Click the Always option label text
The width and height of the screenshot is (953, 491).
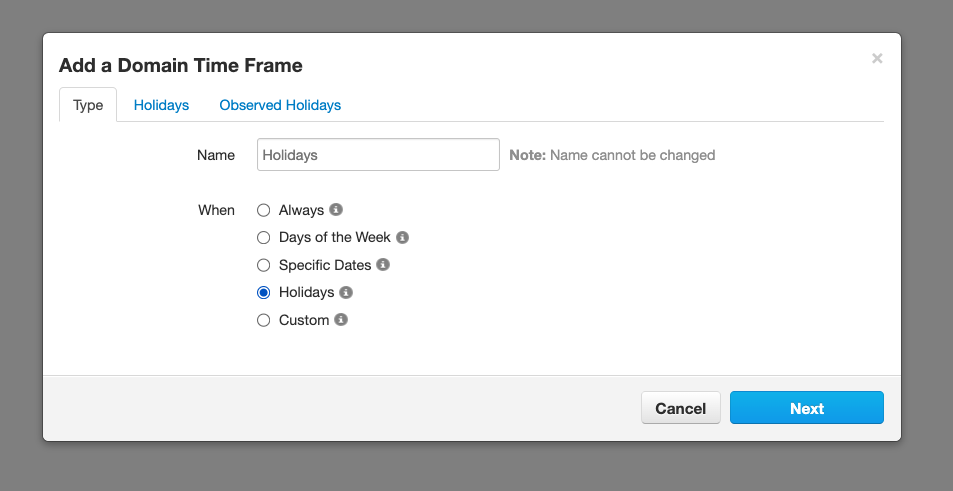pos(301,210)
